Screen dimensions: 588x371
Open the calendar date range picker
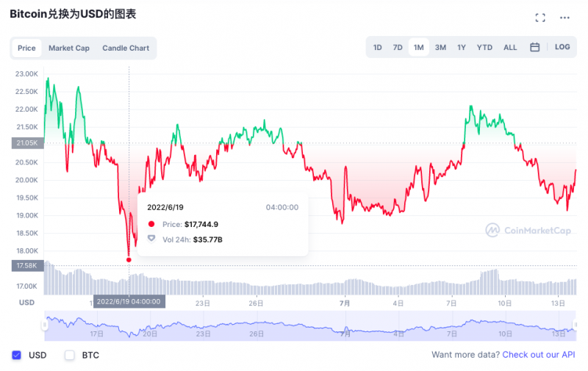click(535, 48)
